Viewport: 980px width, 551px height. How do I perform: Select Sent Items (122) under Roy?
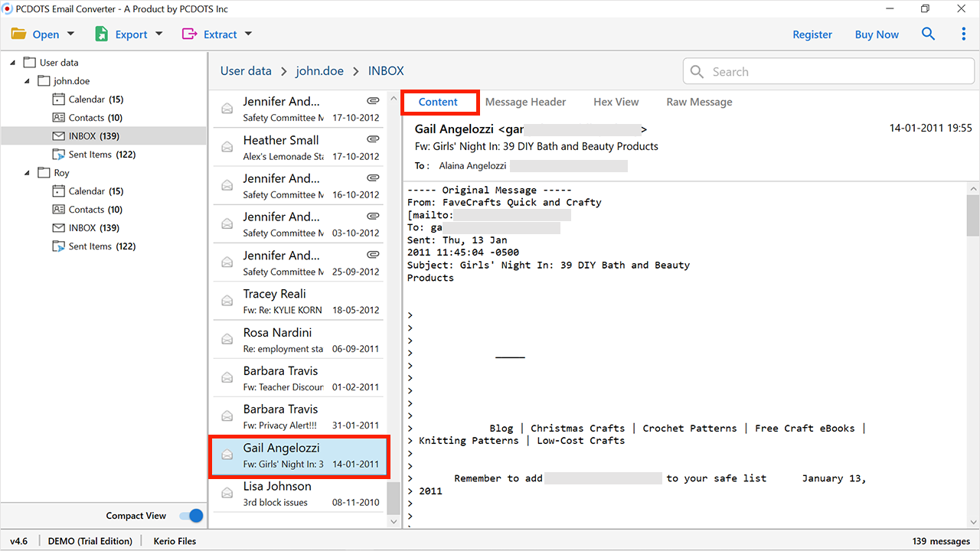102,246
